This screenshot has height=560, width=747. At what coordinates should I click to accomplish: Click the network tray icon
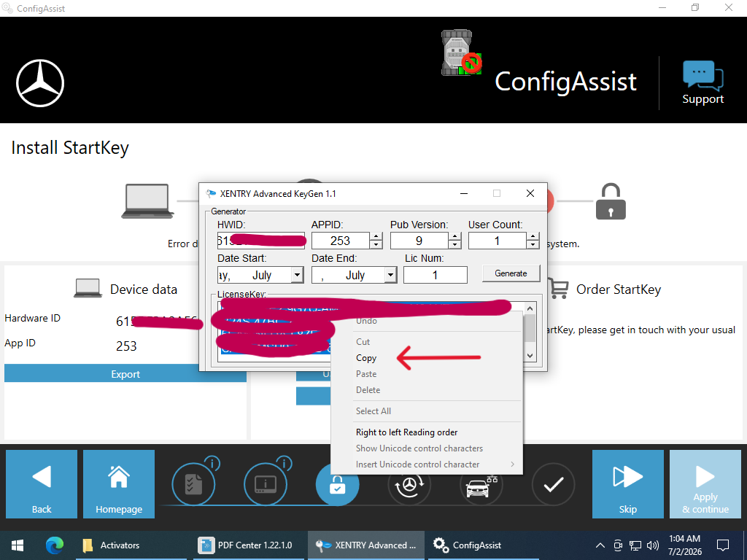pos(635,545)
